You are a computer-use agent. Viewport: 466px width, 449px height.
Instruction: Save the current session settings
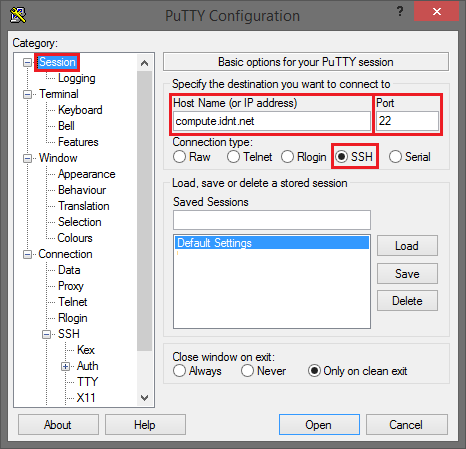coord(407,274)
